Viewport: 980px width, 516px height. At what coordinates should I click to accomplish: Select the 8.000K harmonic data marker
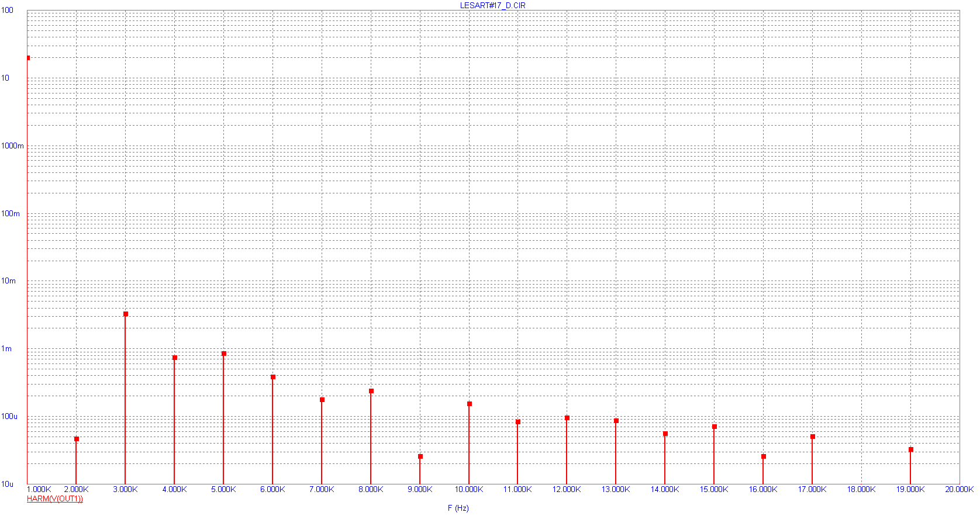click(x=371, y=391)
